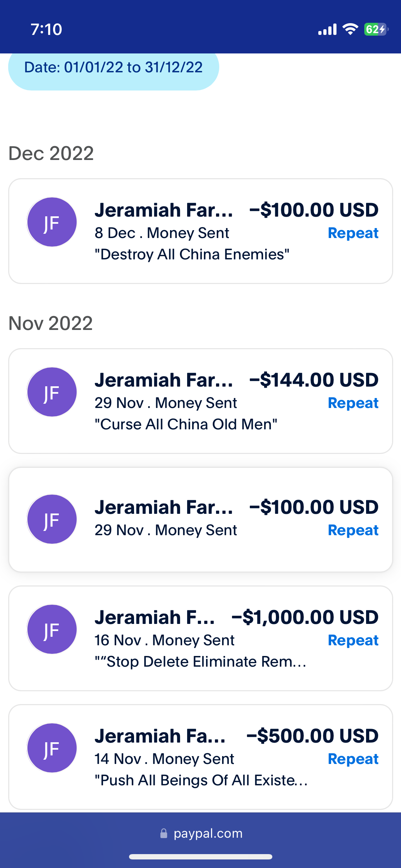Tap the JF avatar on 8 Dec transaction
The width and height of the screenshot is (401, 868).
(x=52, y=222)
